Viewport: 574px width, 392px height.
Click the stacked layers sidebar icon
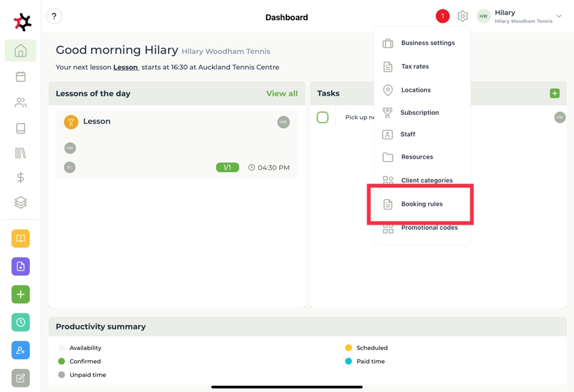pyautogui.click(x=21, y=203)
